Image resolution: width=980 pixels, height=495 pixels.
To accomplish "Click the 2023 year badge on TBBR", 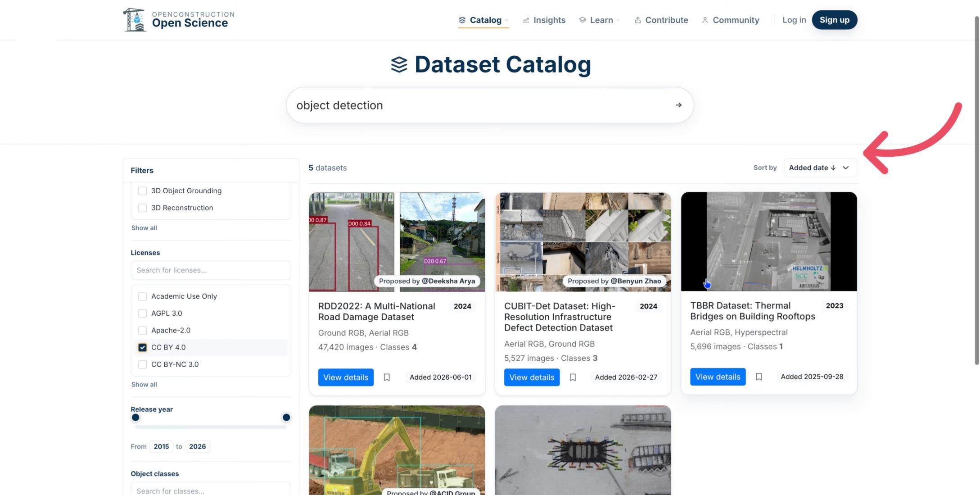I will click(x=834, y=306).
